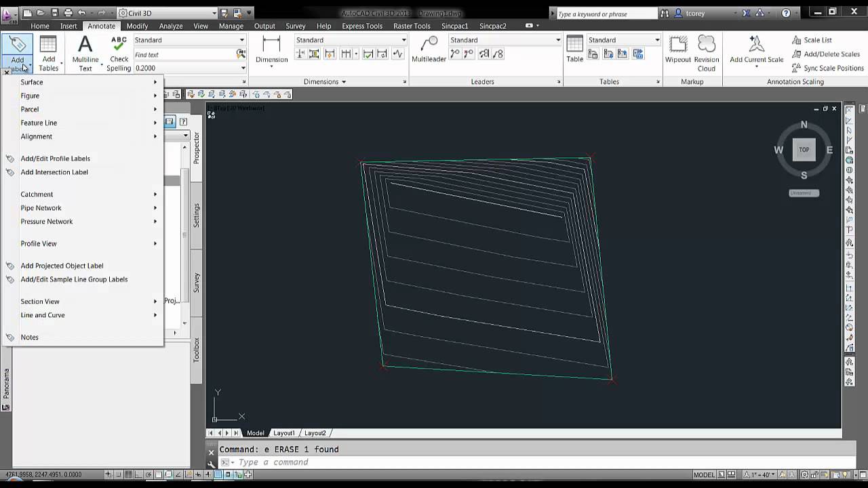Click the New drawing icon in quick access toolbar
868x488 pixels.
[27, 13]
